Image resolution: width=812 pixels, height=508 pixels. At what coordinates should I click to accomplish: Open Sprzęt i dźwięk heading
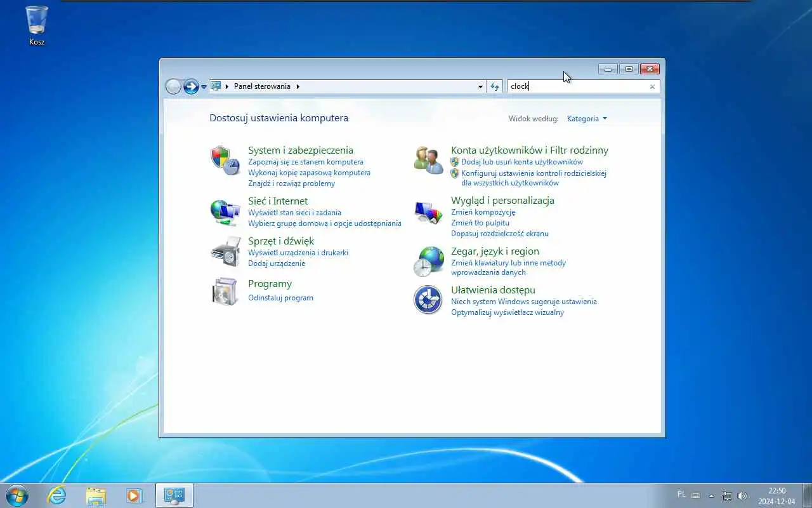coord(281,241)
